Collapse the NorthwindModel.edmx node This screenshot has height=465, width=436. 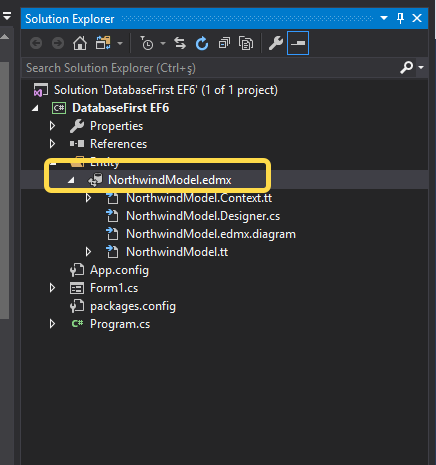[x=71, y=180]
